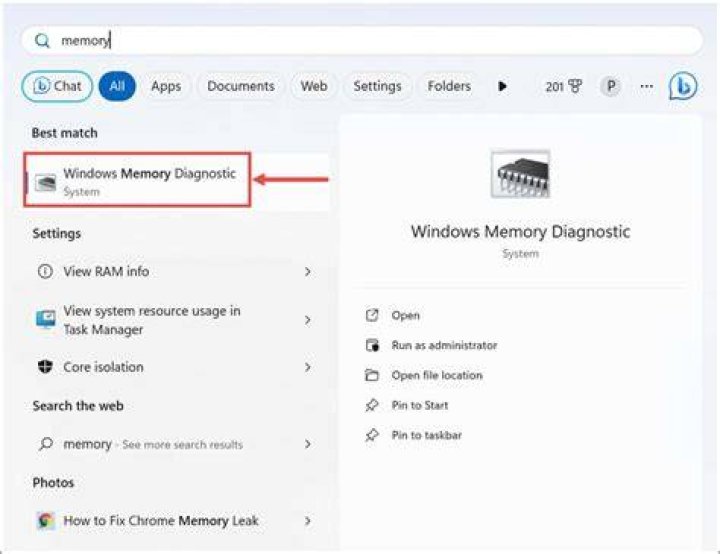The image size is (720, 554).
Task: Click the memory chip icon in best match
Action: click(45, 182)
